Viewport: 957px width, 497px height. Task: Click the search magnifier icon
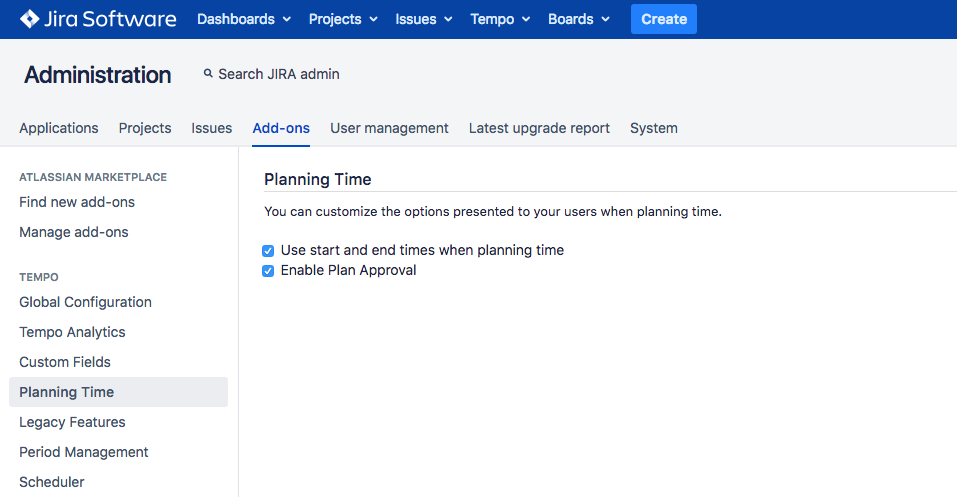pyautogui.click(x=208, y=74)
